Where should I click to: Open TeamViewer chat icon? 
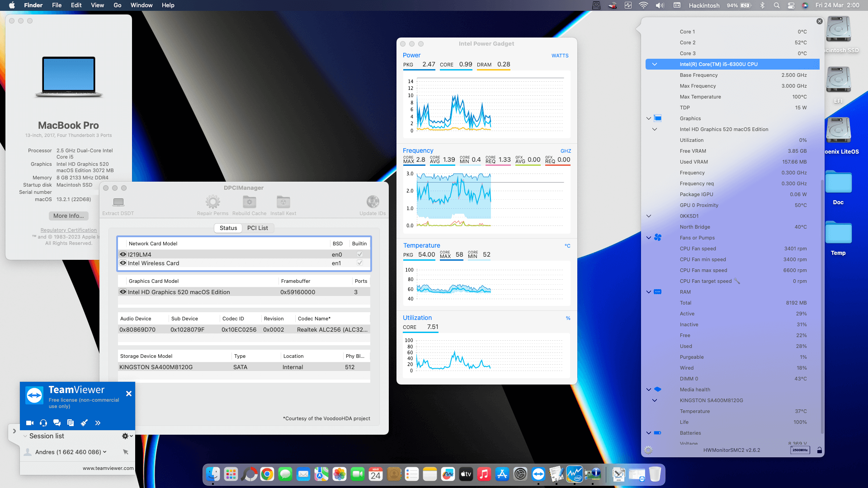(57, 423)
